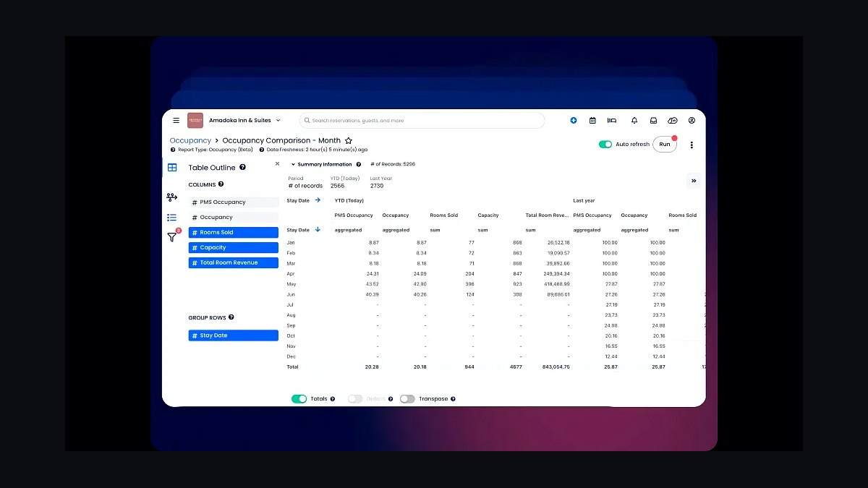Click the help icon beside Table Outline
The width and height of the screenshot is (868, 488).
click(242, 167)
